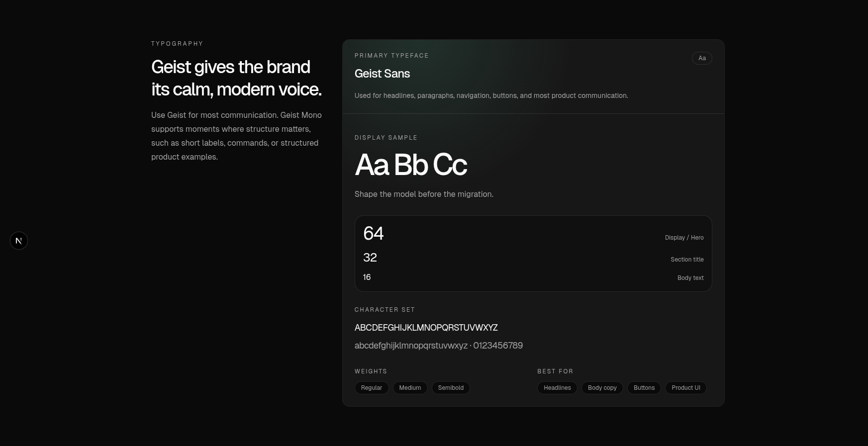The width and height of the screenshot is (868, 446).
Task: Click the Headlines tag
Action: pyautogui.click(x=557, y=388)
